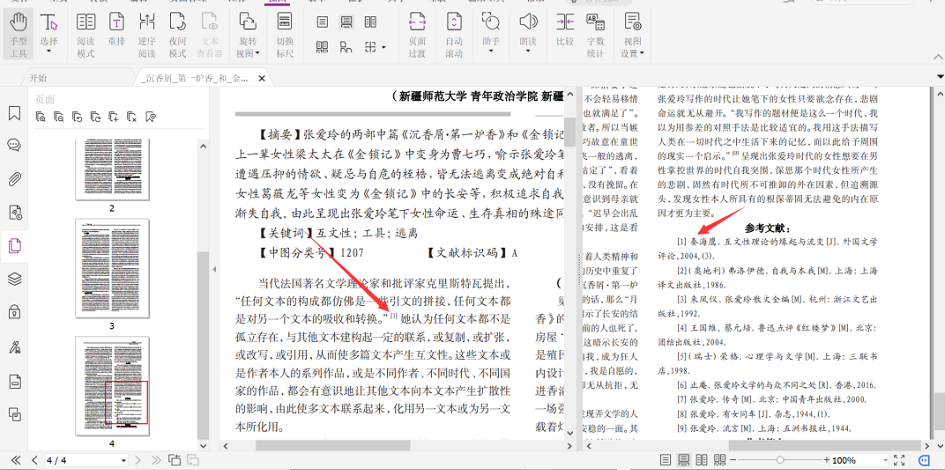Select page 3 thumbnail
Viewport: 945px width, 470px height.
click(x=112, y=268)
